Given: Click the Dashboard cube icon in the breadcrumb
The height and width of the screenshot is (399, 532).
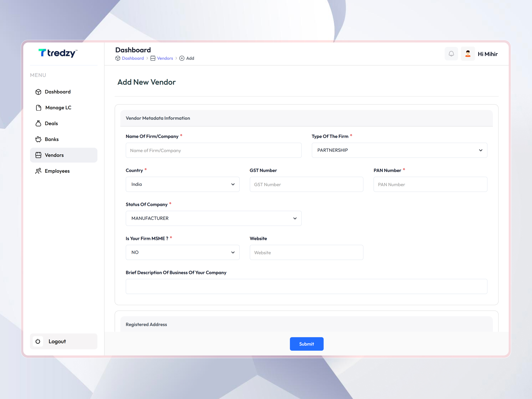Looking at the screenshot, I should coord(118,58).
